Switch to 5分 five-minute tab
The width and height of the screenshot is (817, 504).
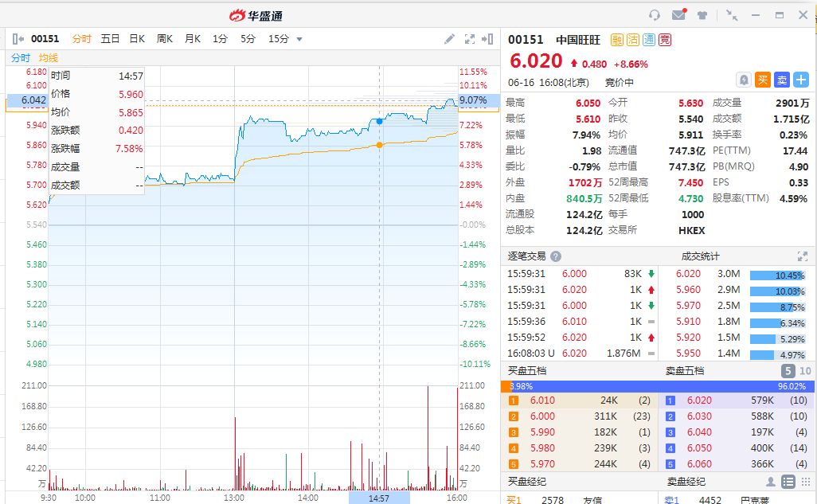click(248, 39)
